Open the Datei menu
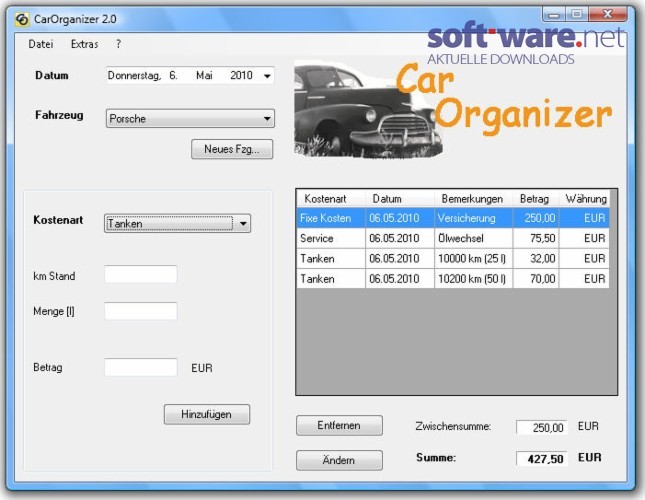Image resolution: width=645 pixels, height=500 pixels. 41,44
